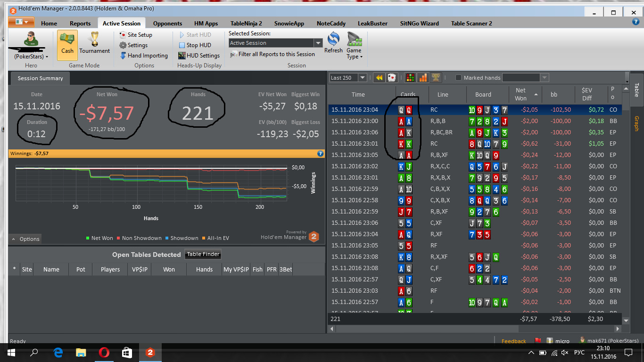Open the Selected Session dropdown

click(275, 43)
